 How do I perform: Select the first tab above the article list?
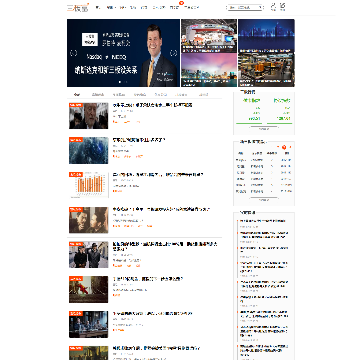[x=77, y=94]
